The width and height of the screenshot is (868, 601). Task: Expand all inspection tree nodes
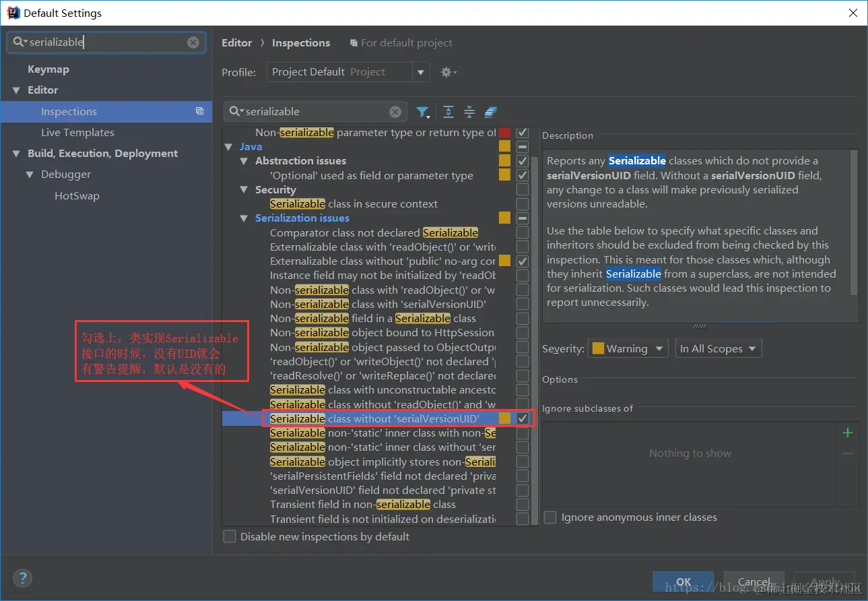point(448,112)
